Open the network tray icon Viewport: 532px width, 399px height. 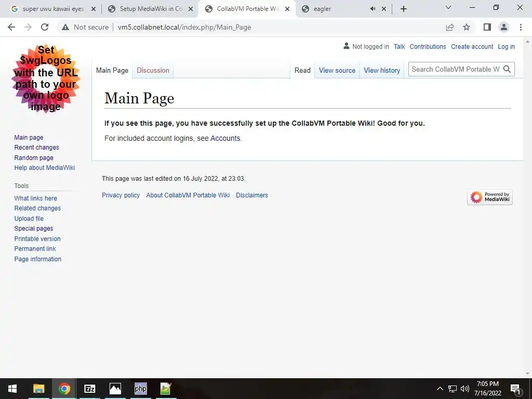tap(453, 389)
